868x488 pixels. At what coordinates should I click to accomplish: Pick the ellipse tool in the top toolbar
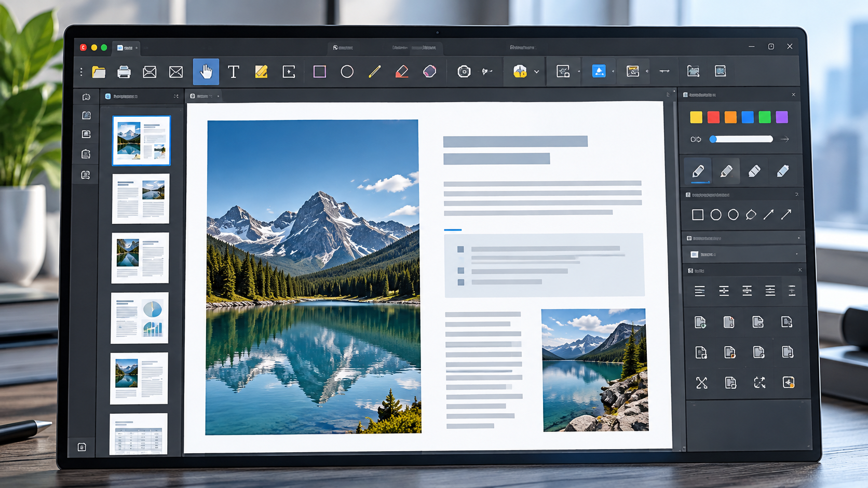pyautogui.click(x=347, y=72)
